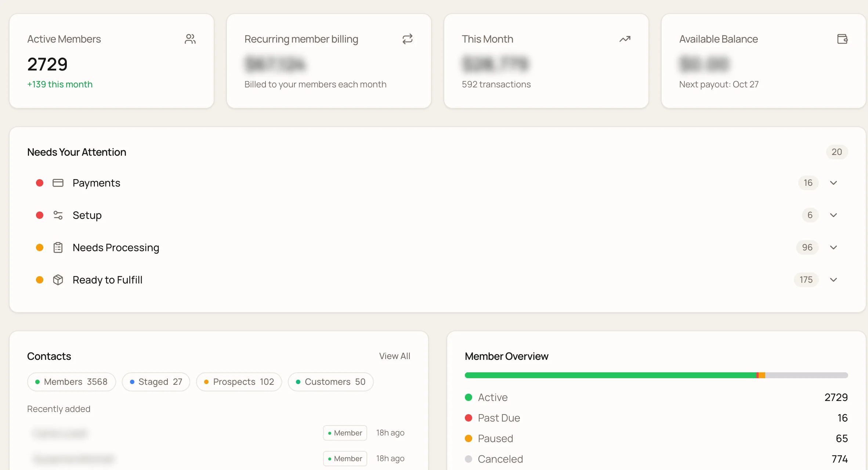This screenshot has width=868, height=470.
Task: Click the green Active segment of the member bar
Action: 610,375
